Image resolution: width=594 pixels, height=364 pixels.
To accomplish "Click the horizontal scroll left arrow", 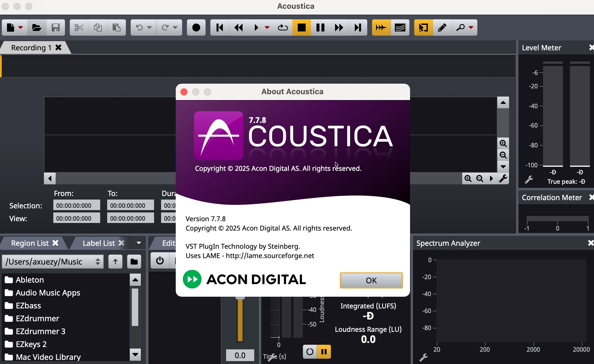I will point(50,178).
